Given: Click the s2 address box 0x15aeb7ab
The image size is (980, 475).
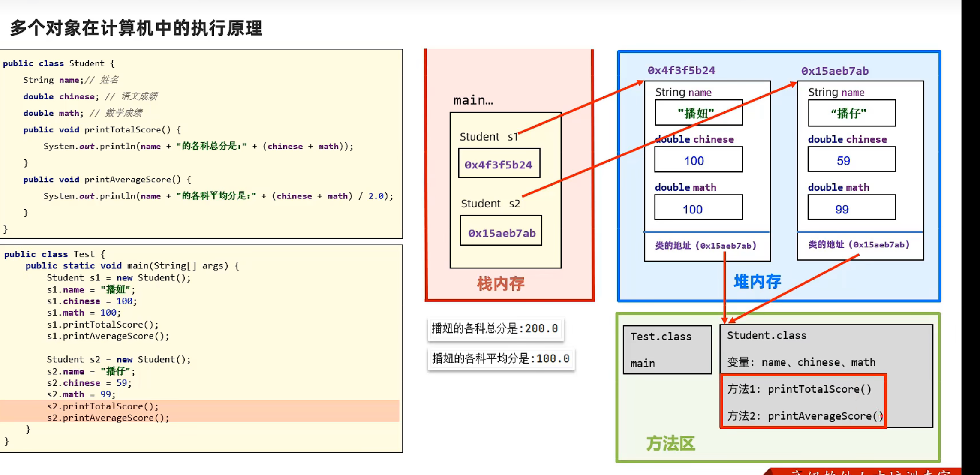Looking at the screenshot, I should (501, 232).
